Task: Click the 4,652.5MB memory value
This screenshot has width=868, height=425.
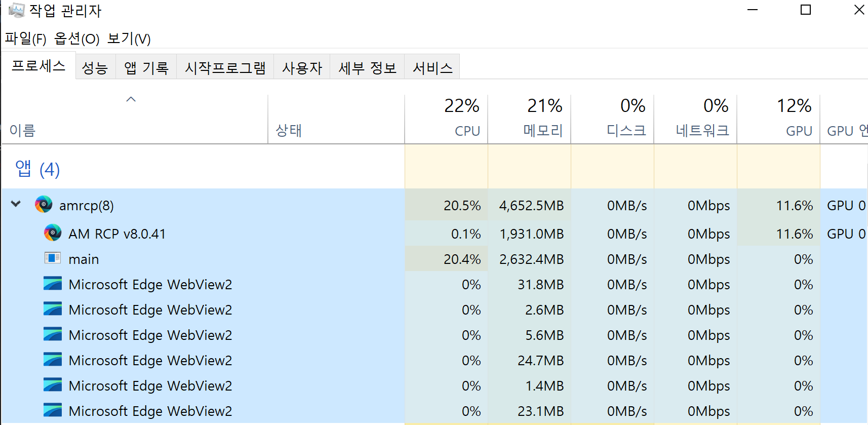Action: [531, 205]
